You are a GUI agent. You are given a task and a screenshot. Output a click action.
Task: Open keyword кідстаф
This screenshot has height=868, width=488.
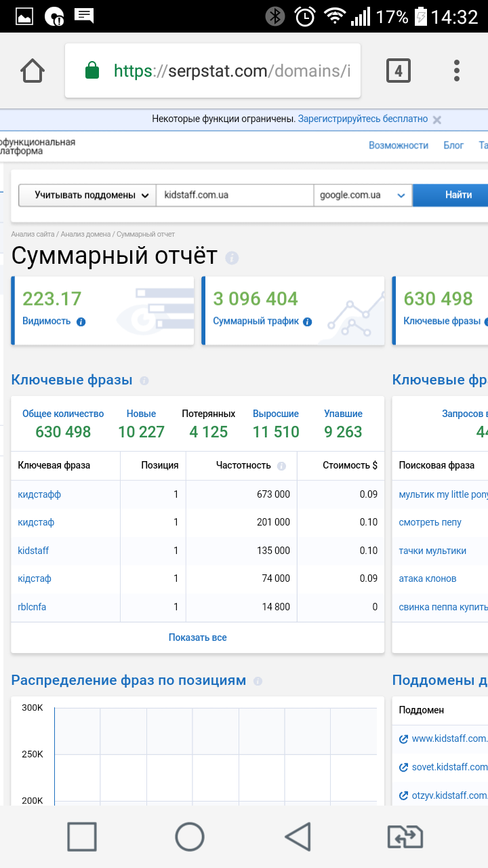coord(35,579)
